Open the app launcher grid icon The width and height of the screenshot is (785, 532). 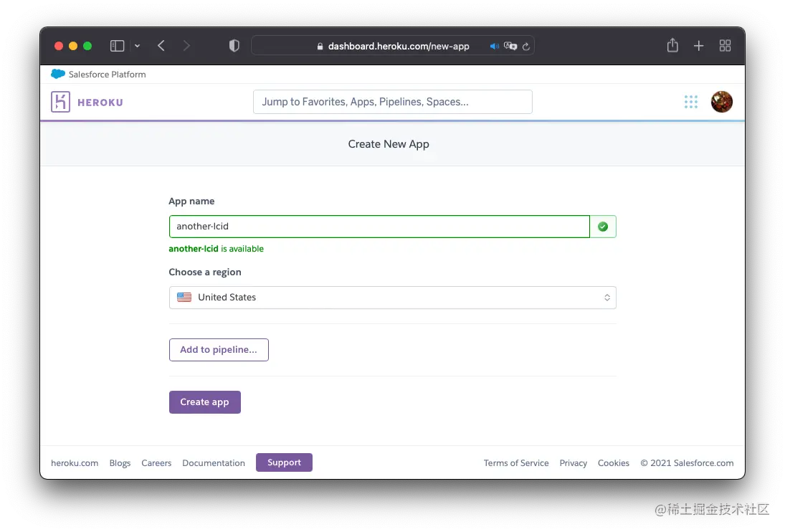(x=690, y=102)
